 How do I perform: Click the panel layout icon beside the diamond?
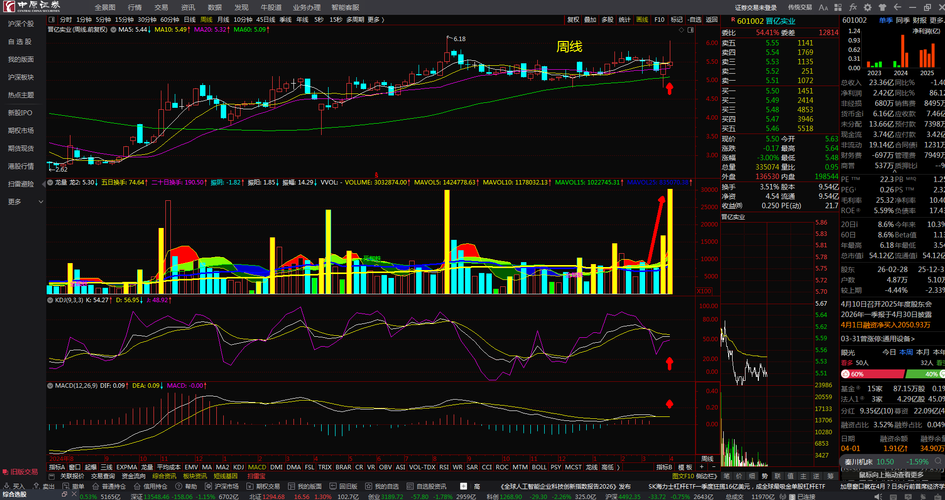pyautogui.click(x=690, y=30)
